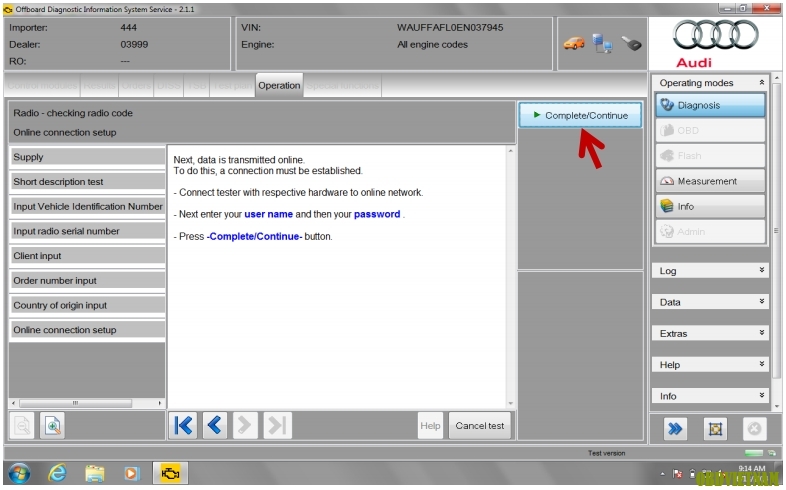Switch to the TSB tab

[196, 86]
